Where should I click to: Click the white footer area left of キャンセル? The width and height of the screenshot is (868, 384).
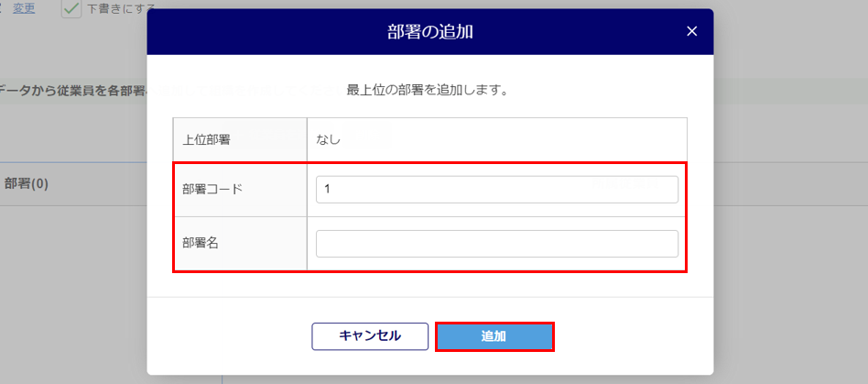(229, 336)
